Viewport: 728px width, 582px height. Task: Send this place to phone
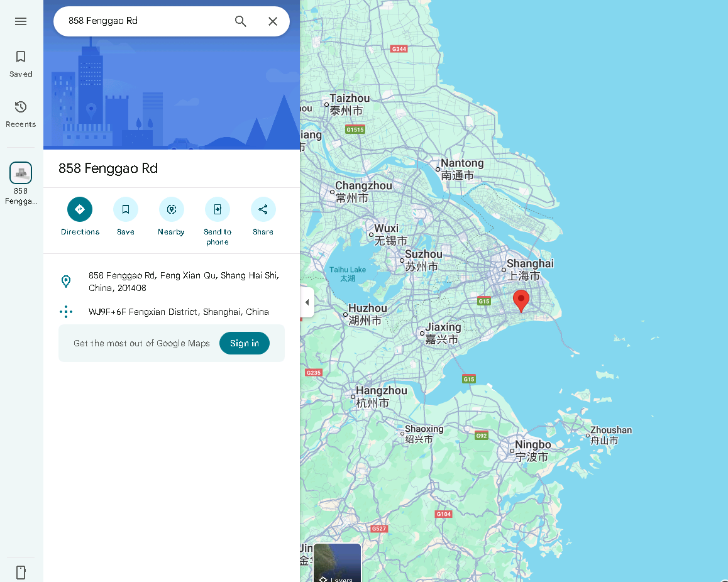[218, 221]
